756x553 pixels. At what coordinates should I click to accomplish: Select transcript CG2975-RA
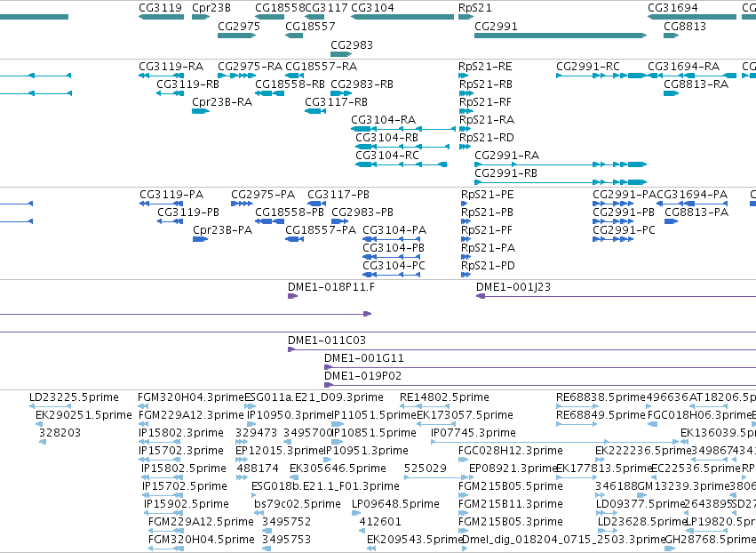[236, 76]
